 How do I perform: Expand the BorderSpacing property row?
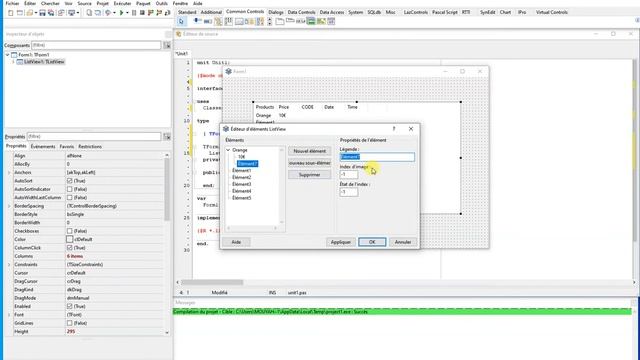(9, 206)
